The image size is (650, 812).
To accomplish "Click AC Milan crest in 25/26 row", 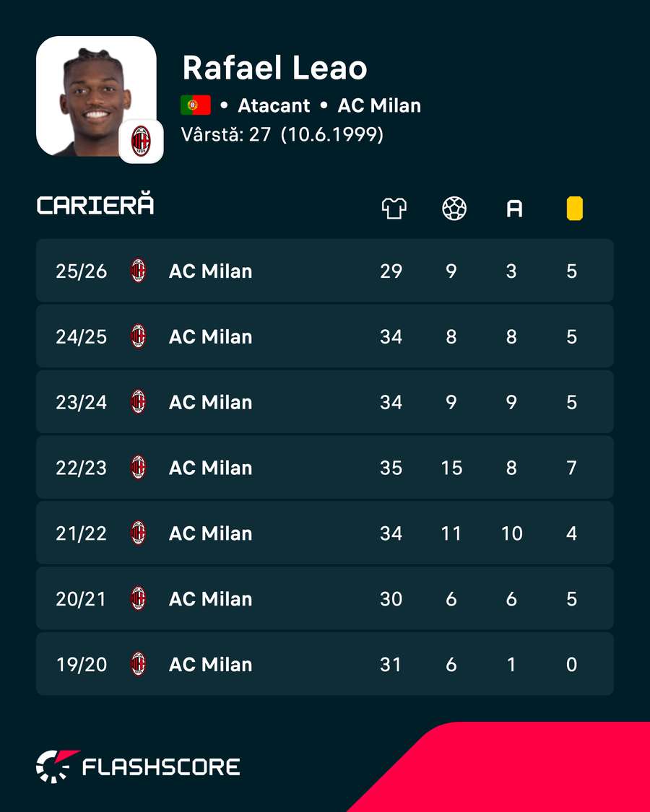I will tap(138, 271).
